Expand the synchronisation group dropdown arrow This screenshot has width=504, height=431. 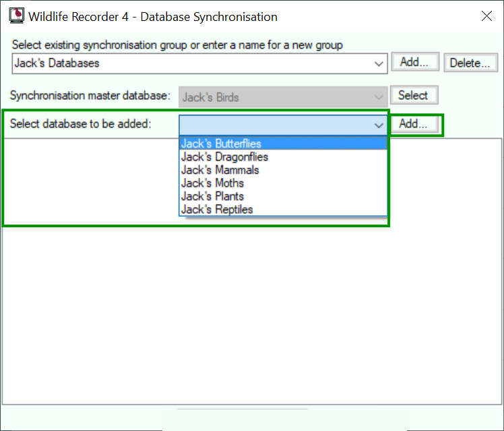coord(379,63)
